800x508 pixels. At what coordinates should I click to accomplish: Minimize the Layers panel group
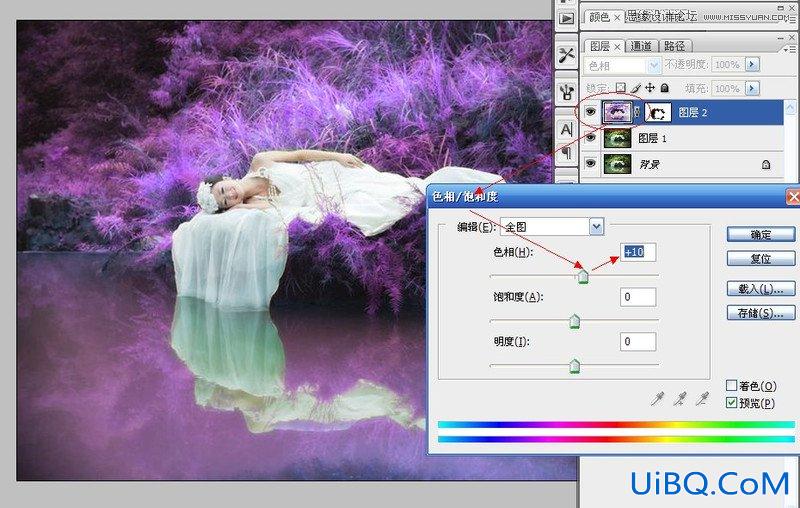click(781, 37)
